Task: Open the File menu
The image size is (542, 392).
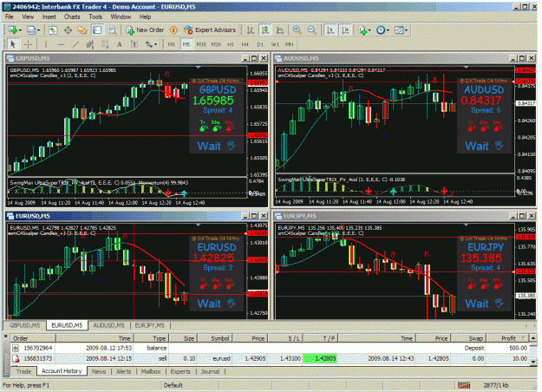Action: pyautogui.click(x=10, y=16)
